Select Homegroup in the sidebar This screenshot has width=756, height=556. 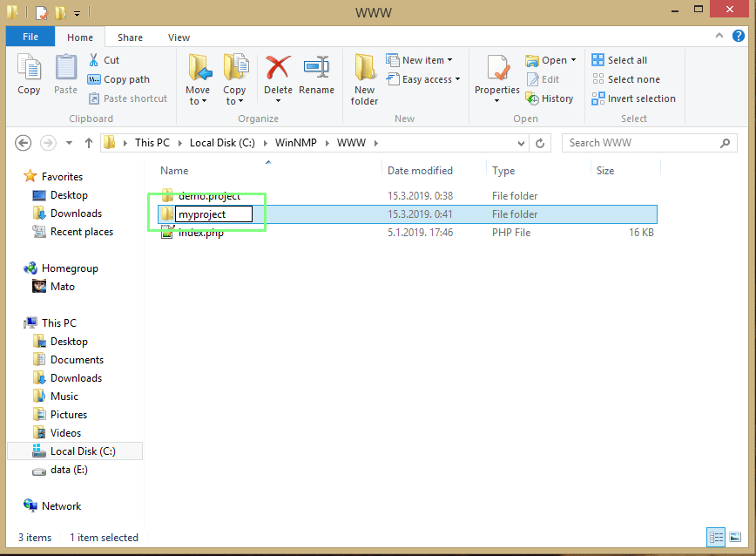pos(70,268)
